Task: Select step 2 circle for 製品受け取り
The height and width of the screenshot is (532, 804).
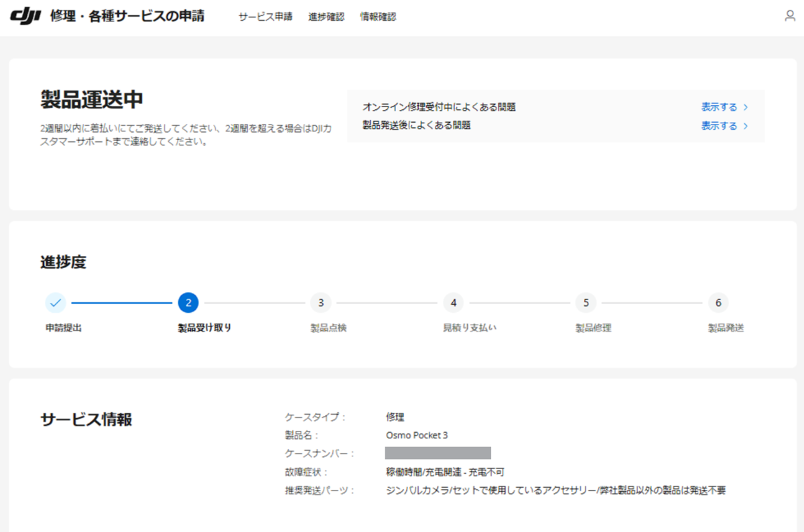Action: click(x=188, y=303)
